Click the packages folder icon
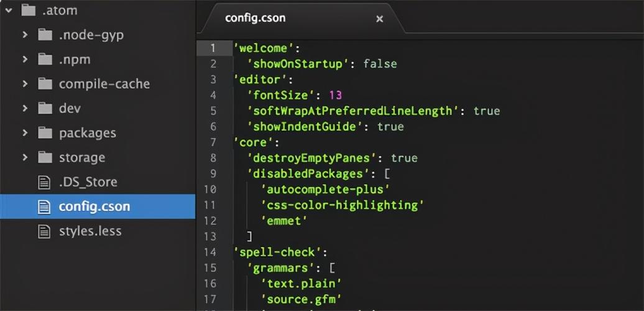The height and width of the screenshot is (311, 644). [x=45, y=132]
